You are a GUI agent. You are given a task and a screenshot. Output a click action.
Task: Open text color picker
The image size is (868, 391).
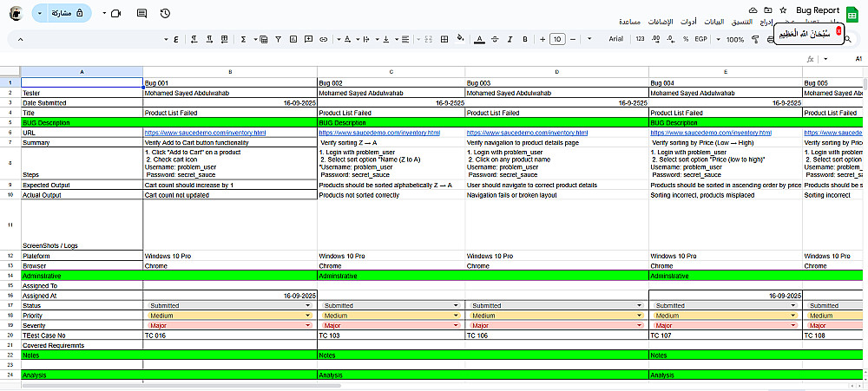479,39
